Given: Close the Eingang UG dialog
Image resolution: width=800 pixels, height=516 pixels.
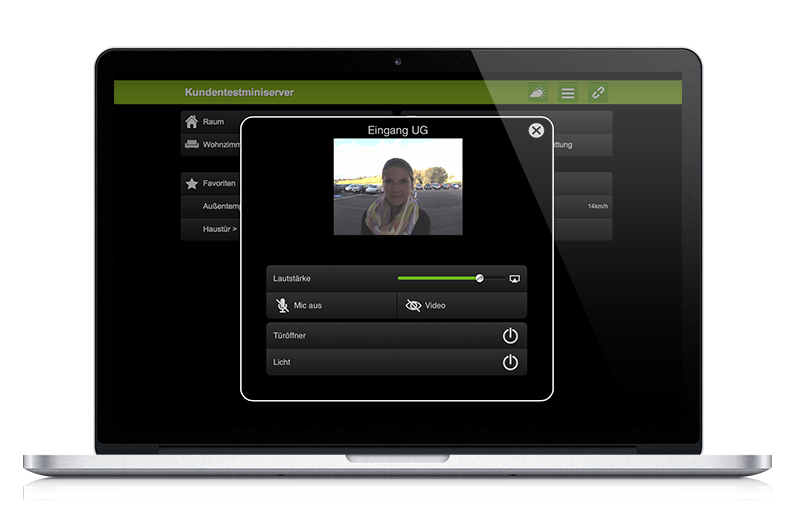Looking at the screenshot, I should 536,131.
